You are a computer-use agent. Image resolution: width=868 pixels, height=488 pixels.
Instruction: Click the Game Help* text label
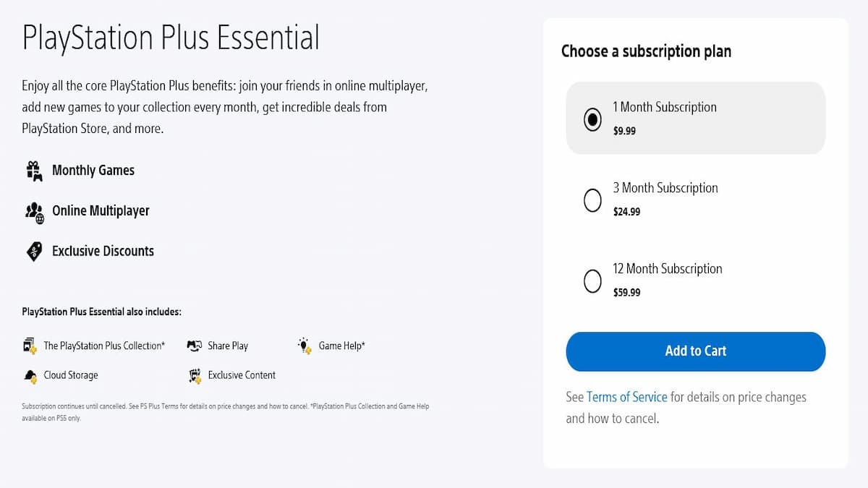coord(342,346)
